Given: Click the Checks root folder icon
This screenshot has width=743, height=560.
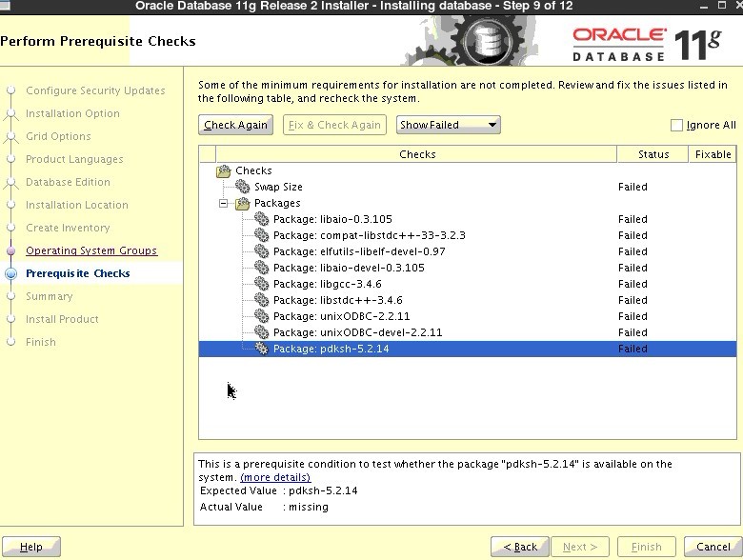Looking at the screenshot, I should (224, 170).
